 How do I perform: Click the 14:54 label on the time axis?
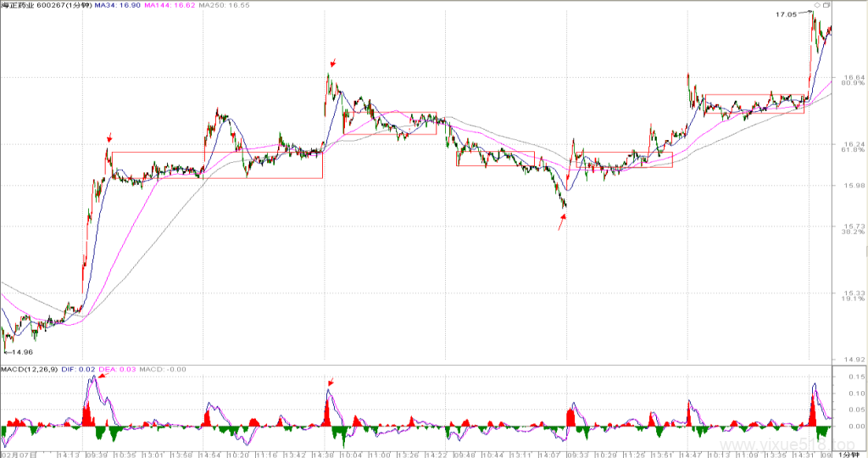tap(210, 455)
